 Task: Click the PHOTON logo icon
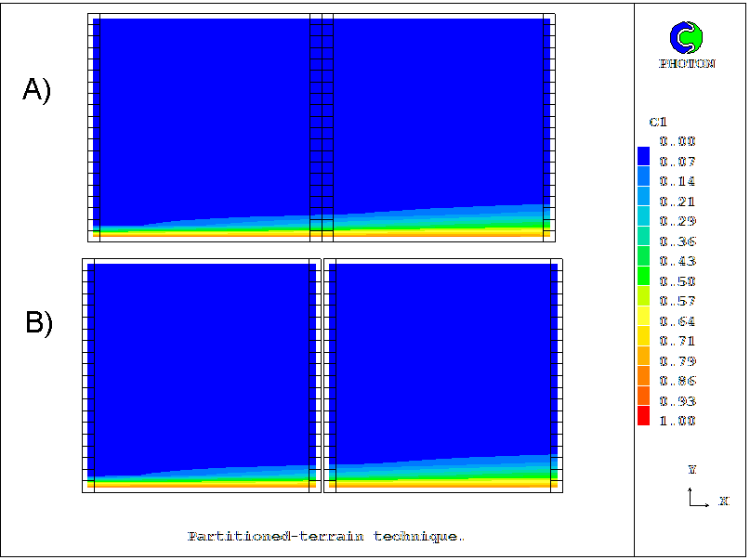click(x=687, y=37)
